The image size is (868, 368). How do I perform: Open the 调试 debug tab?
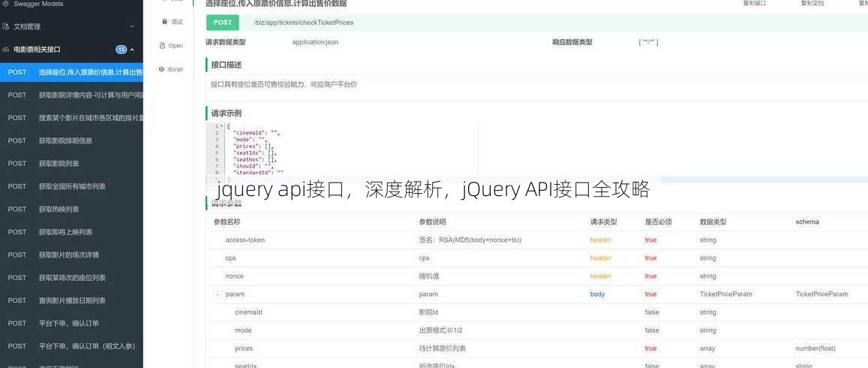tap(172, 22)
